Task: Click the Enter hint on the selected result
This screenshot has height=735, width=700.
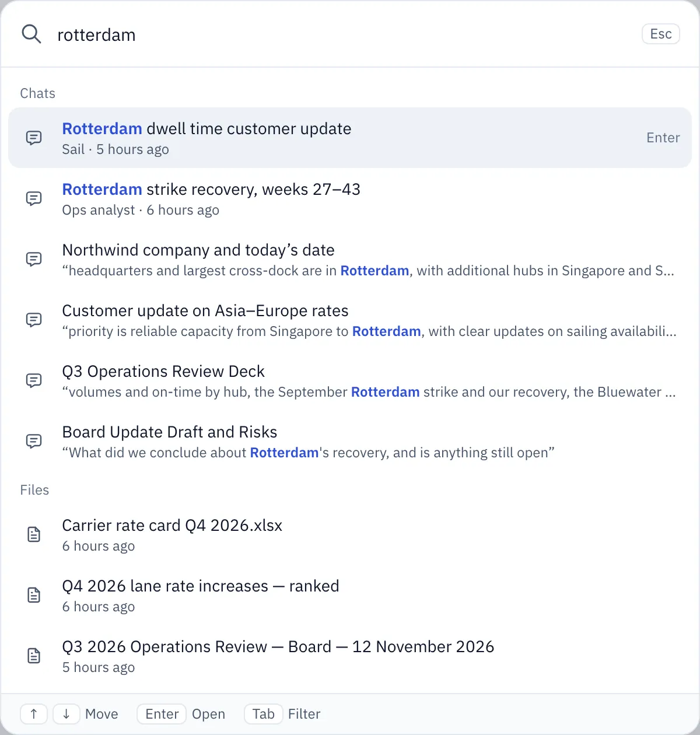Action: coord(663,138)
